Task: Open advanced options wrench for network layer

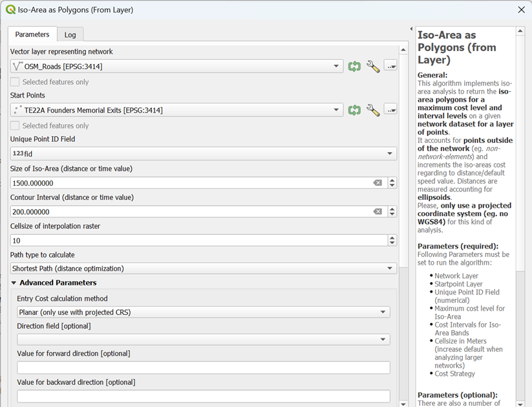Action: click(x=373, y=66)
